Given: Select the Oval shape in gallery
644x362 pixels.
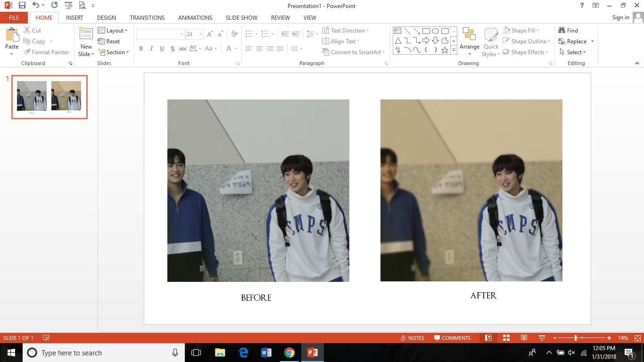Looking at the screenshot, I should 436,31.
